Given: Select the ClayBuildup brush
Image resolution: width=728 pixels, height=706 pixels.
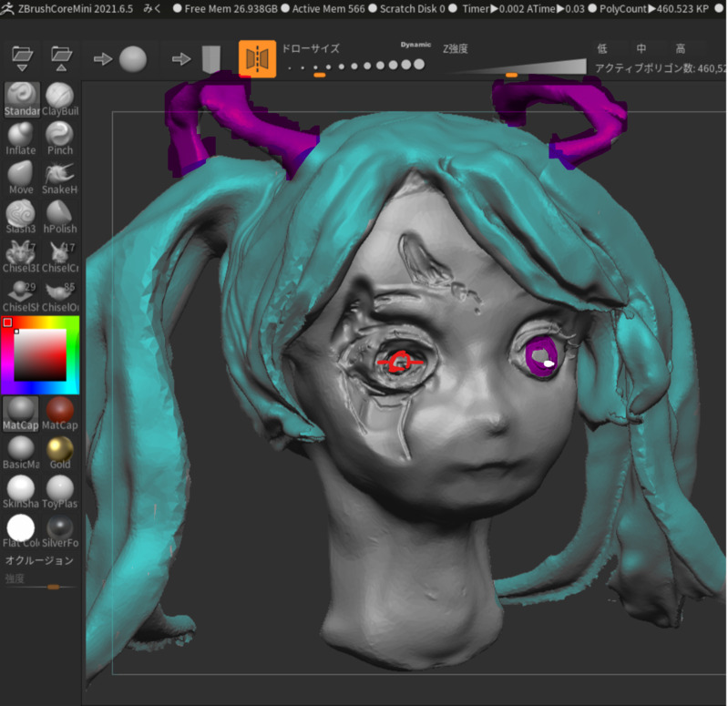Looking at the screenshot, I should (x=60, y=99).
